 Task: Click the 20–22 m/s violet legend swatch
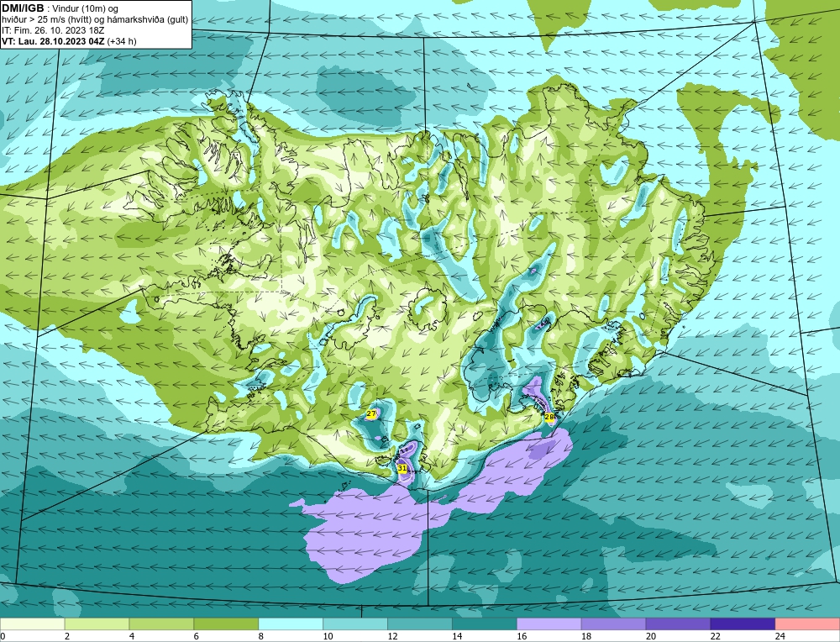click(x=678, y=624)
